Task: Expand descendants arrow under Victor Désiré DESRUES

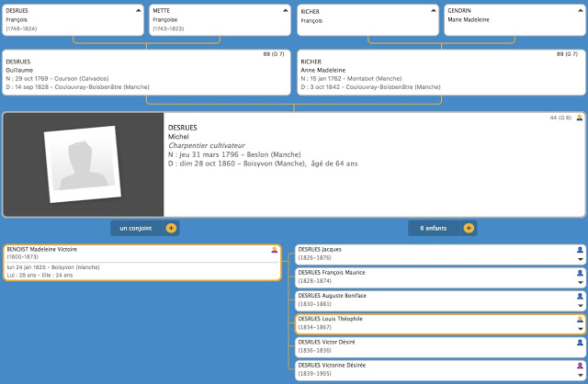Action: point(579,351)
